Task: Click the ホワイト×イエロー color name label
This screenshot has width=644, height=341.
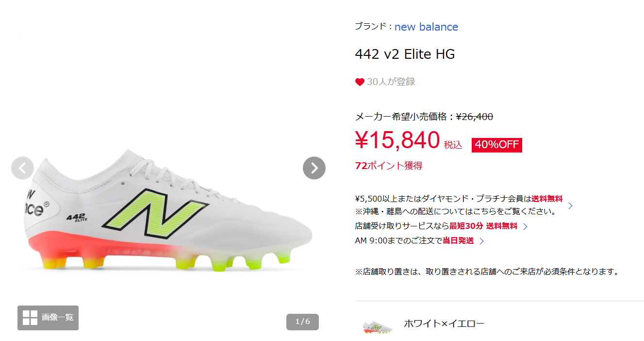Action: (x=444, y=324)
